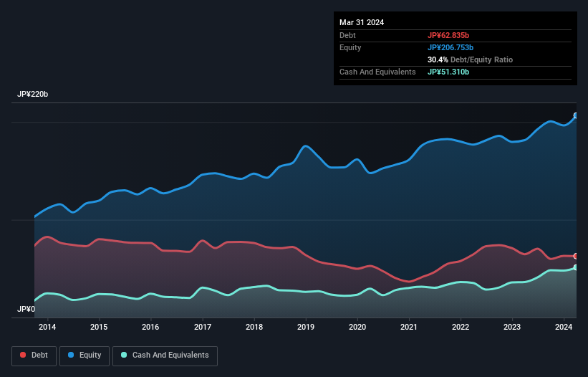Viewport: 588px width, 377px height.
Task: Click the 30.4% Debt/Equity Ratio text
Action: click(470, 59)
